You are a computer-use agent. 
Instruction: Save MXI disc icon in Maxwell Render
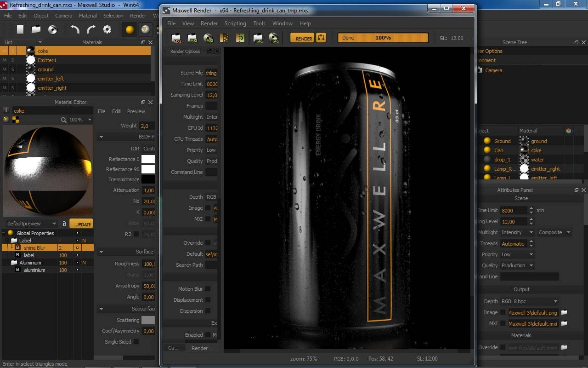[209, 38]
